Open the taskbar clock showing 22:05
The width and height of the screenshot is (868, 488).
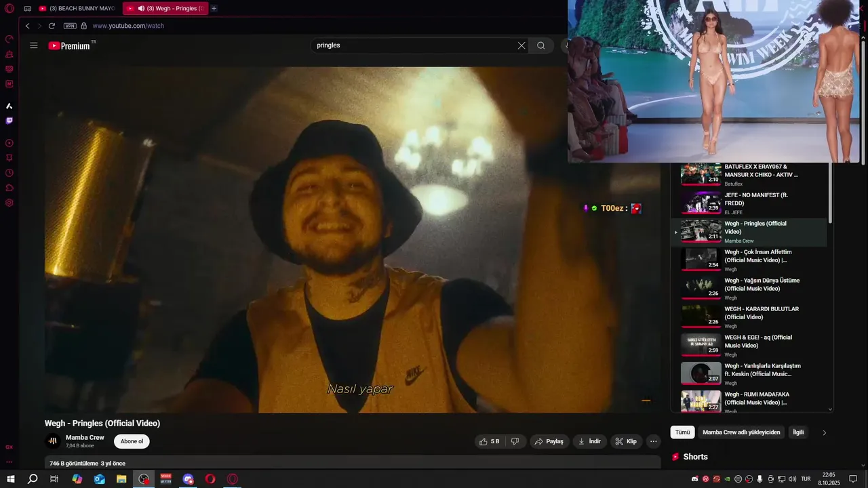pos(829,479)
